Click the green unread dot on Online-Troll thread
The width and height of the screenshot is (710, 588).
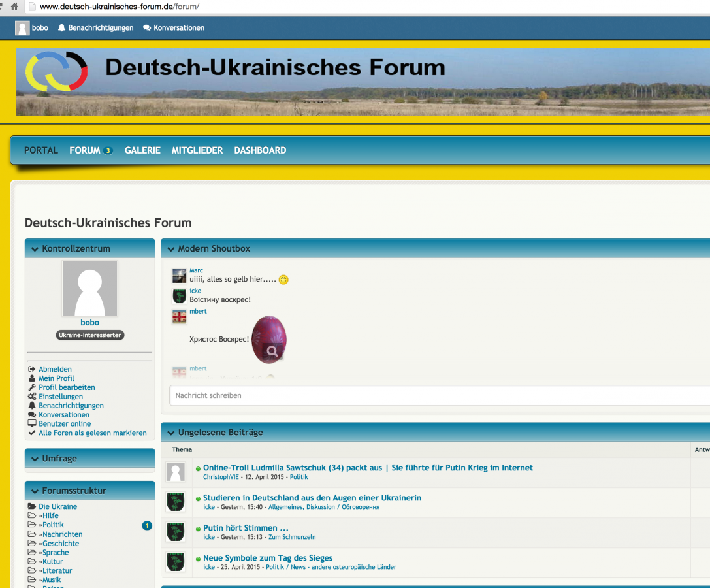coord(198,469)
